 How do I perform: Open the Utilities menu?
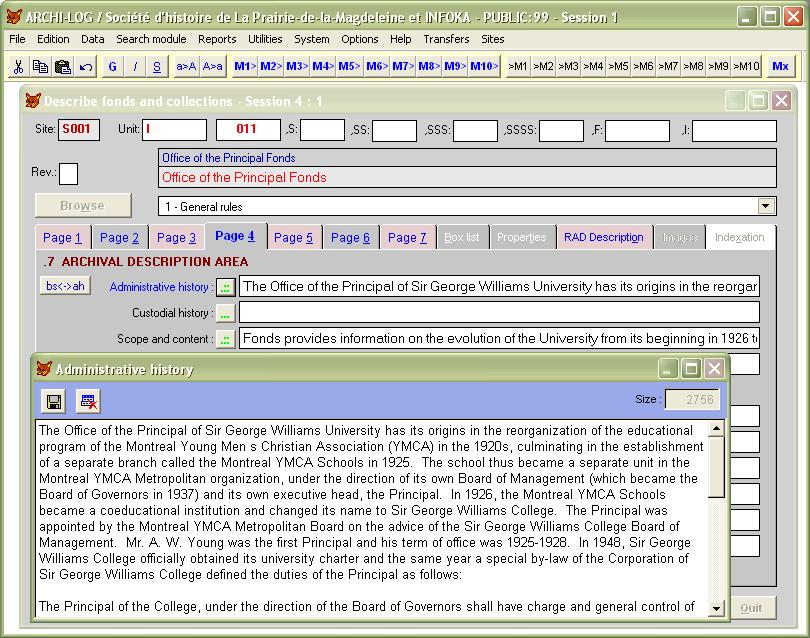(x=265, y=39)
